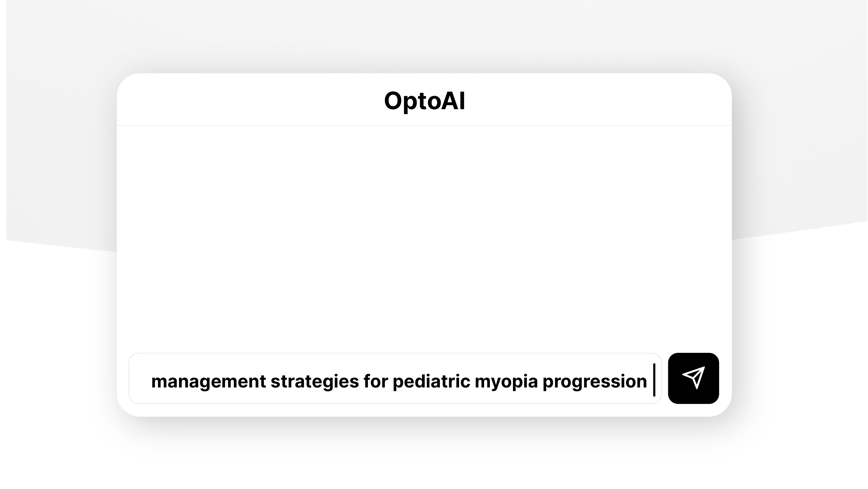Click the word "for" in the input
This screenshot has height=489, width=868.
[x=376, y=381]
